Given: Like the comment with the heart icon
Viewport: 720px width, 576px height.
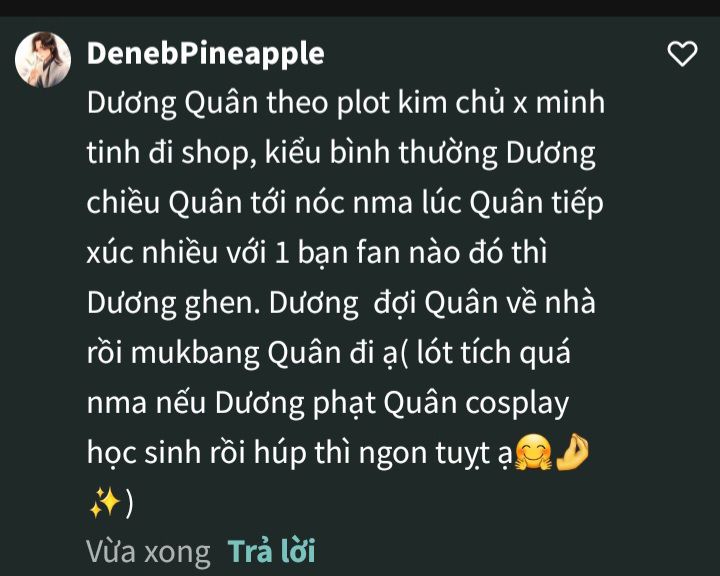Looking at the screenshot, I should [x=682, y=53].
